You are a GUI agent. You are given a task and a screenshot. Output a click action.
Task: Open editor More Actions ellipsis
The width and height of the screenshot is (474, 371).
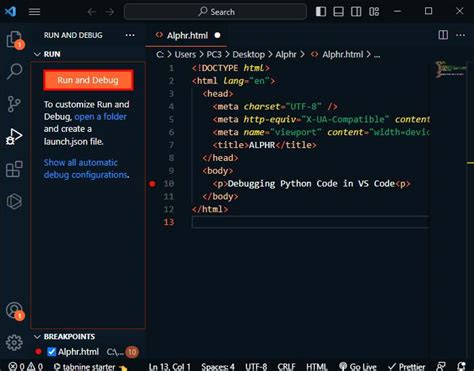click(460, 35)
